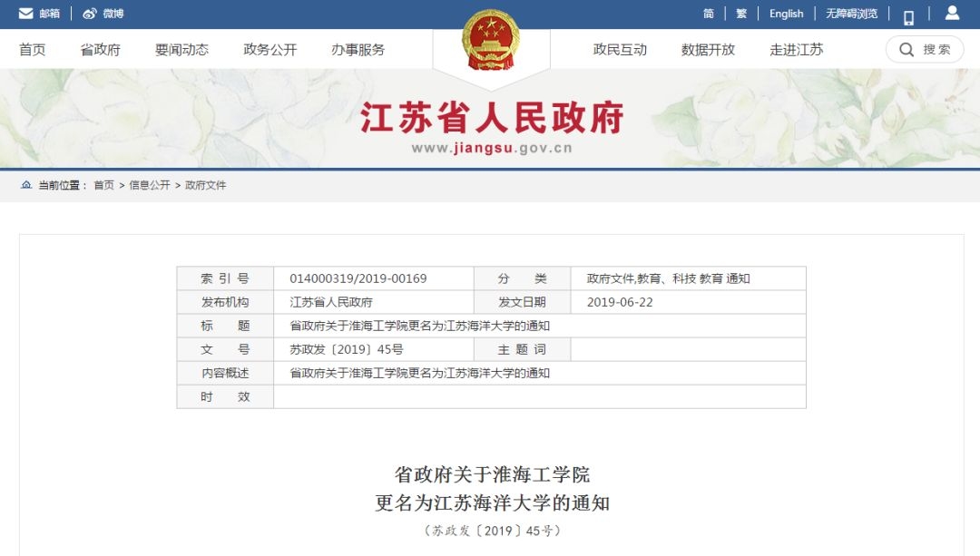Open the 要闻动态 menu item

[181, 49]
